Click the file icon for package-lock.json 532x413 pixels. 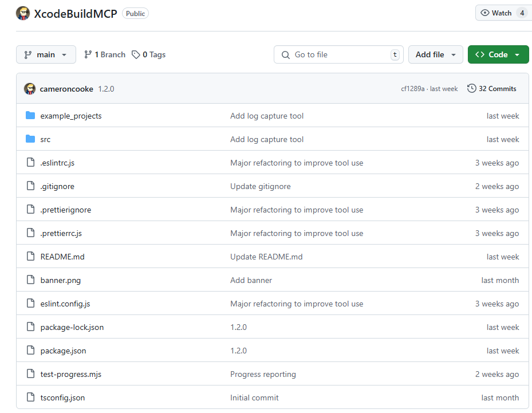(x=30, y=327)
